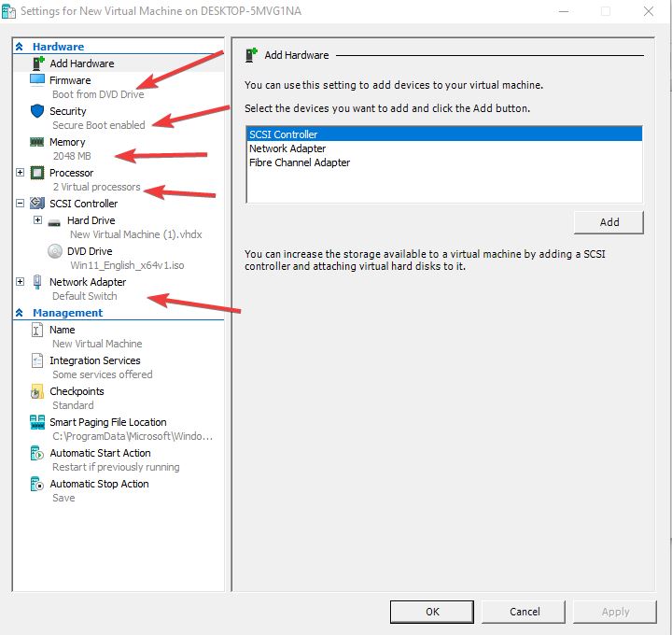Click the Network Adapter icon
The height and width of the screenshot is (635, 672).
(37, 282)
